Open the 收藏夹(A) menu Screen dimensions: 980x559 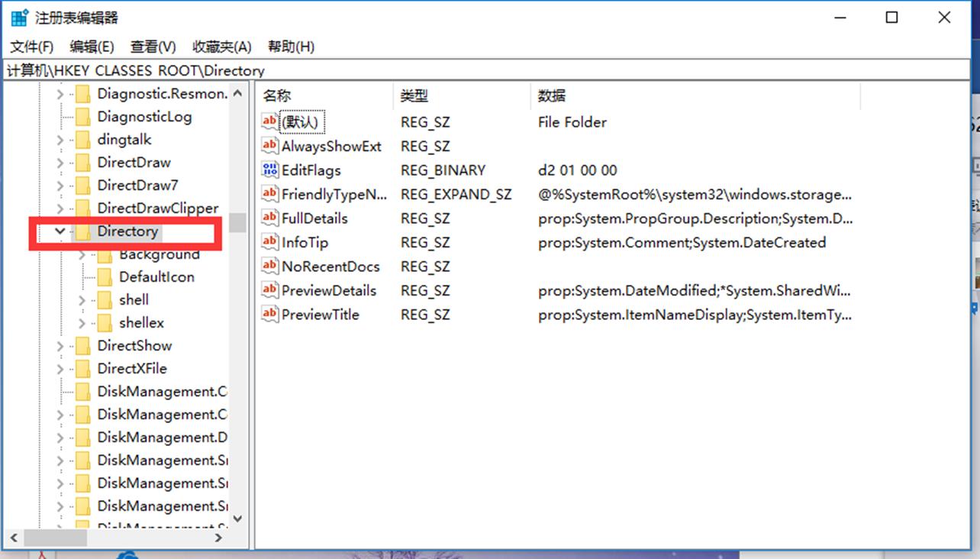tap(221, 47)
